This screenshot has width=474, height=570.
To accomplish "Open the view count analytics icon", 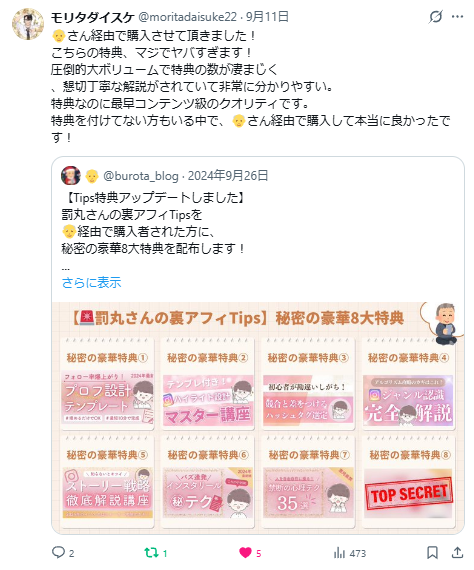I will (x=339, y=553).
